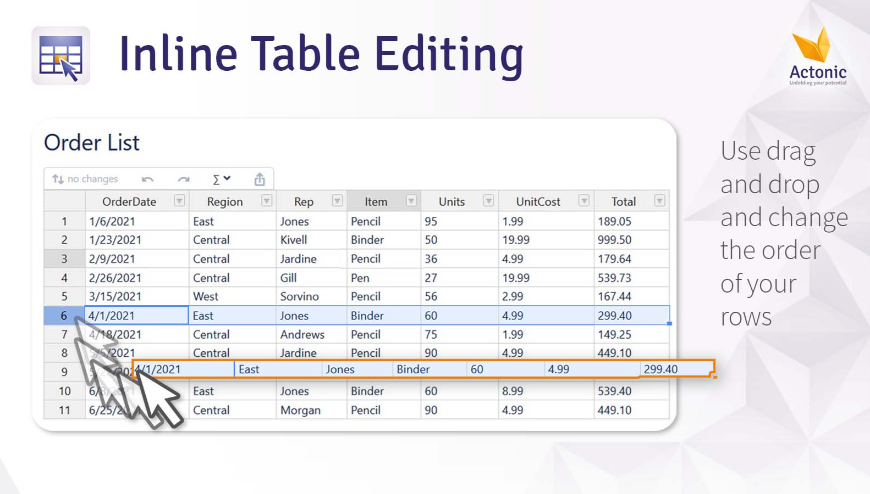Click the Total cell showing 999.50
Viewport: 870px width, 494px height.
point(631,240)
